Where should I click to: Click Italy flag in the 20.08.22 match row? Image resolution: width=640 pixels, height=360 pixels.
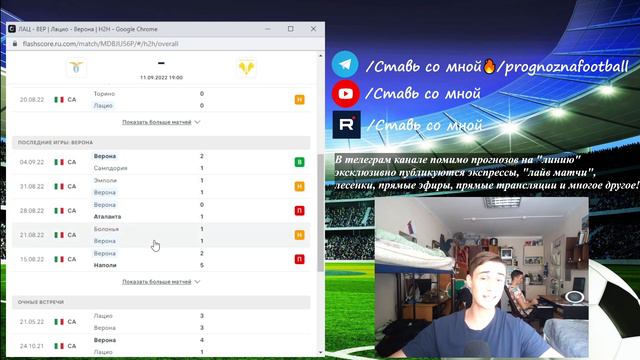(59, 100)
